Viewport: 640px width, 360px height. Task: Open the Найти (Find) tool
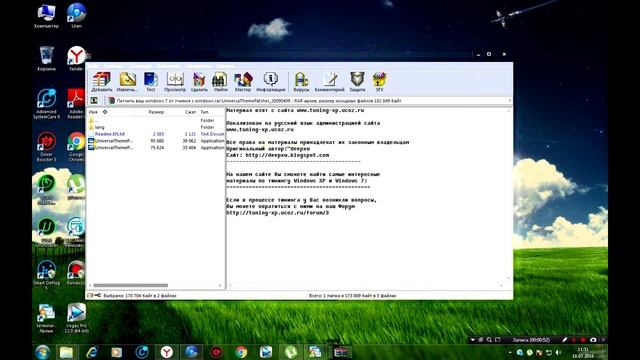220,82
